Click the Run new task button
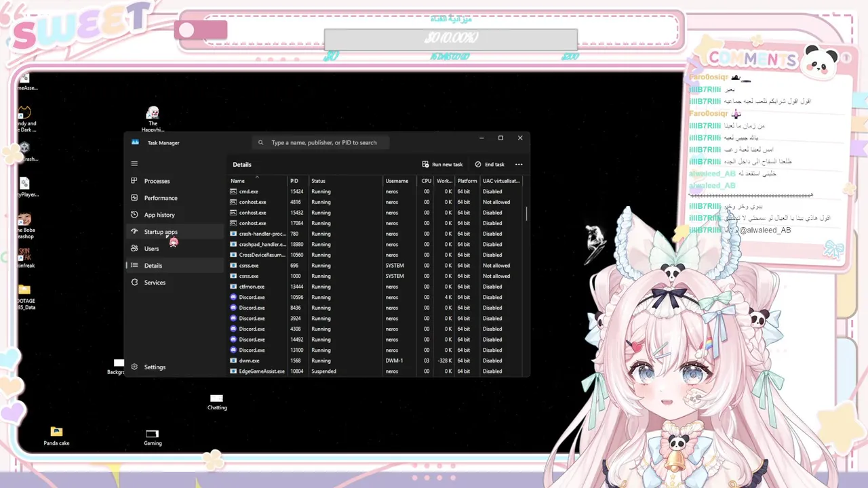 point(442,164)
